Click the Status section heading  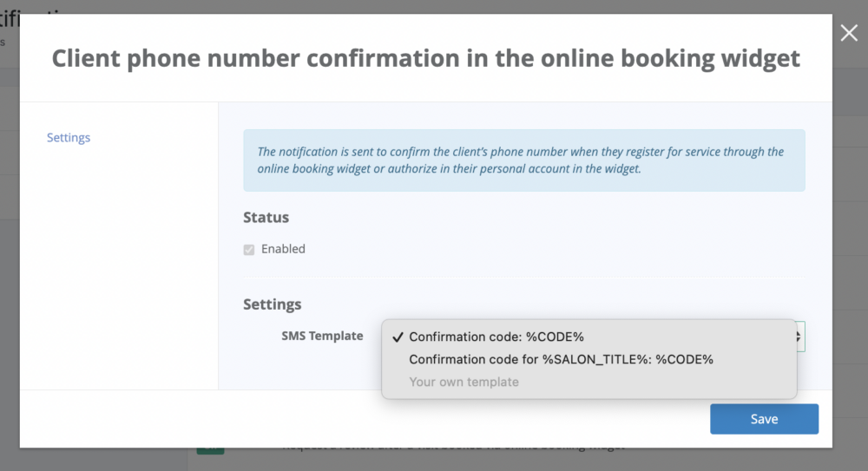tap(266, 217)
